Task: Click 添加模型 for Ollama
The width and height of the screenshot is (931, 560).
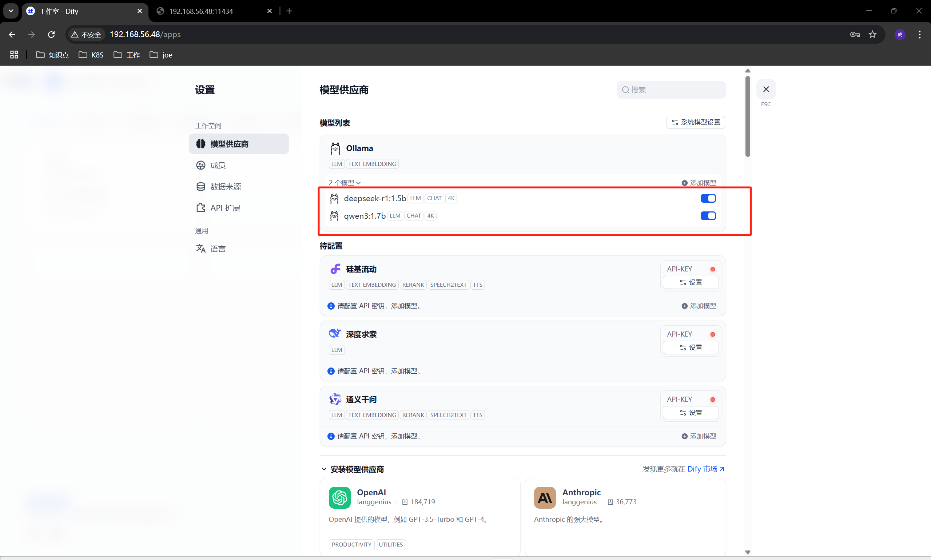Action: coord(699,183)
